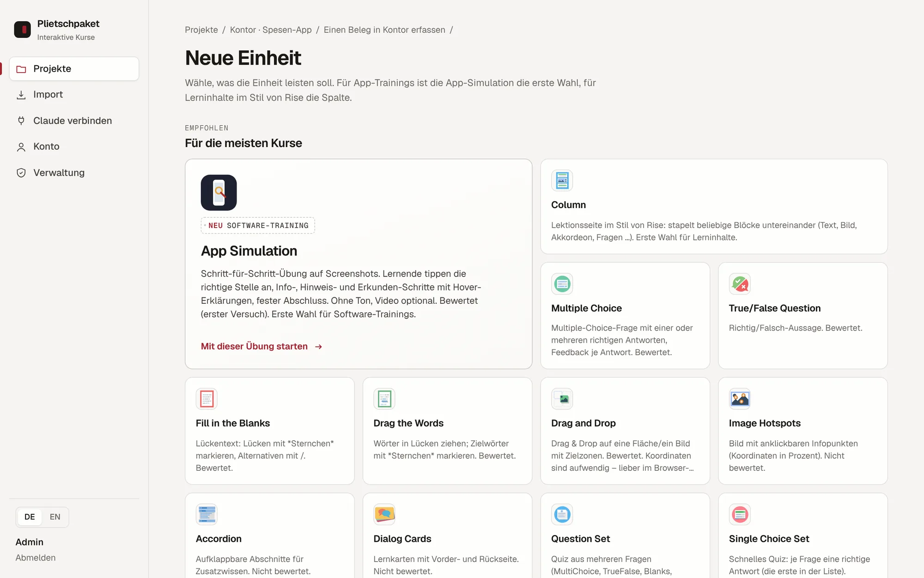This screenshot has height=578, width=924.
Task: Click 'Mit dieser Übung starten' link
Action: (x=261, y=346)
